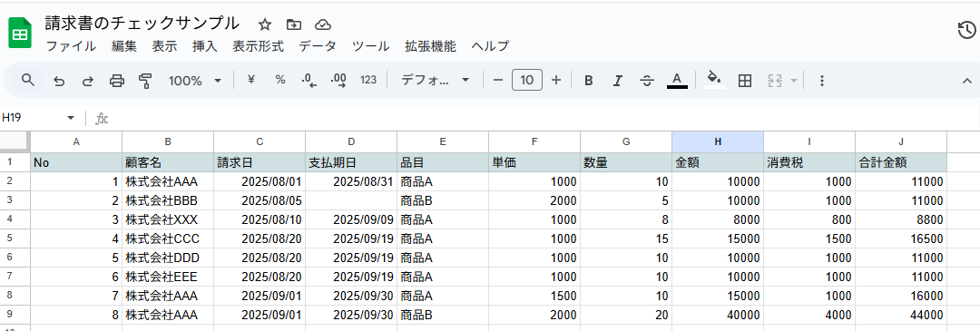Toggle italic formatting
Viewport: 980px width, 331px height.
click(x=618, y=80)
